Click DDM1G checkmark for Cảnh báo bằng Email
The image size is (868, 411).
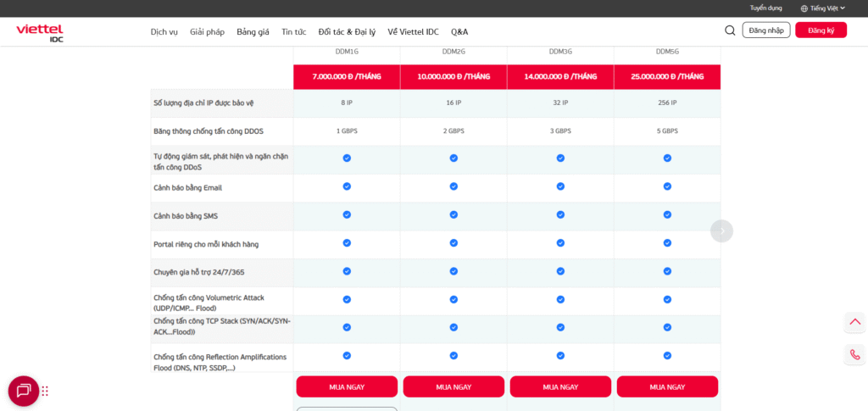coord(347,186)
